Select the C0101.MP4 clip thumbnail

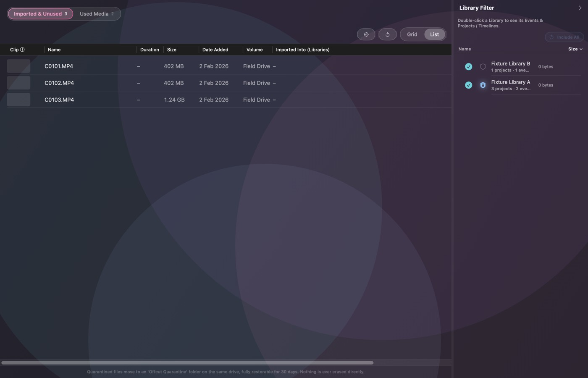coord(18,66)
